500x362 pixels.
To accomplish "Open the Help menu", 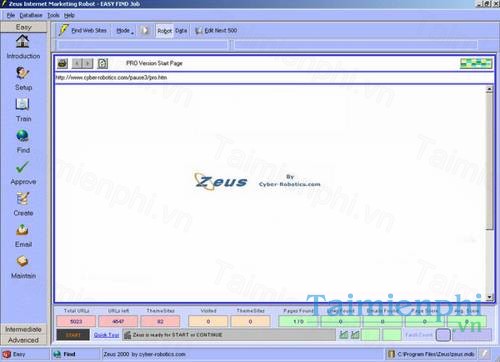I will pos(69,15).
